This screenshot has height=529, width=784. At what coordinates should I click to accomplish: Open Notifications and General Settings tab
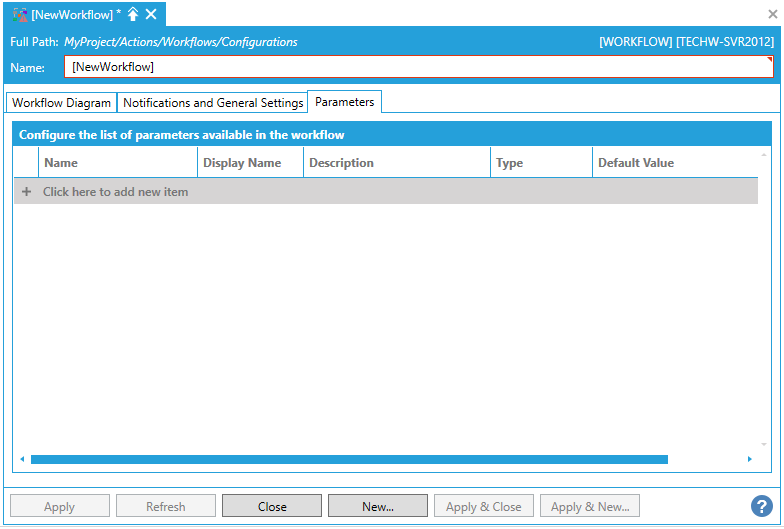click(x=213, y=103)
